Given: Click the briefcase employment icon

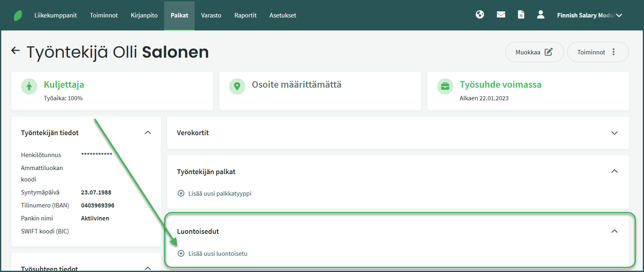Looking at the screenshot, I should [445, 86].
